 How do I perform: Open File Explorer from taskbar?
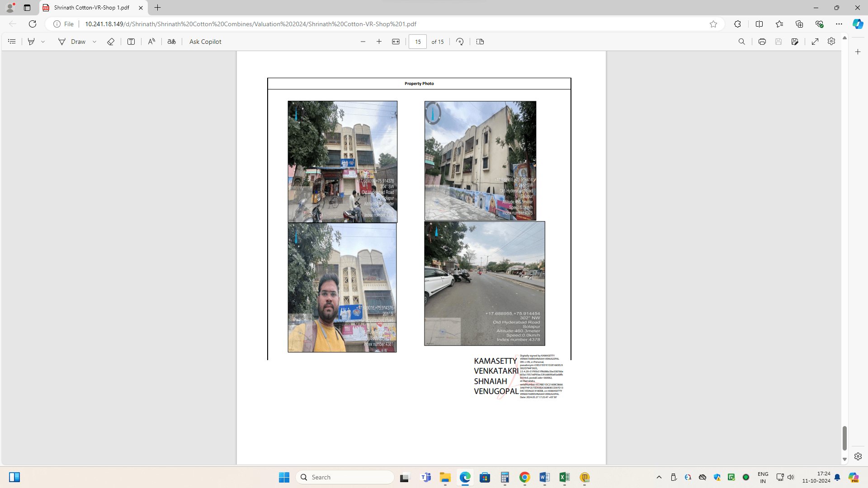click(x=445, y=477)
